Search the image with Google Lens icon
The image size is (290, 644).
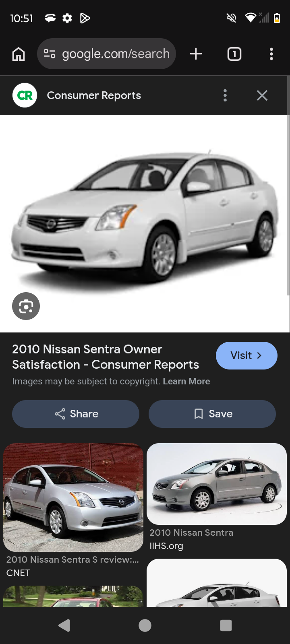pyautogui.click(x=26, y=306)
